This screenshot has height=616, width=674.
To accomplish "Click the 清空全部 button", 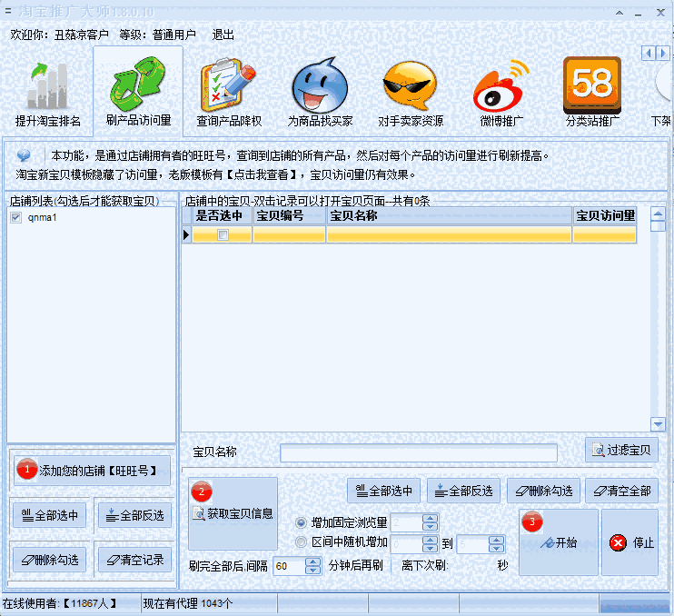I will point(621,491).
